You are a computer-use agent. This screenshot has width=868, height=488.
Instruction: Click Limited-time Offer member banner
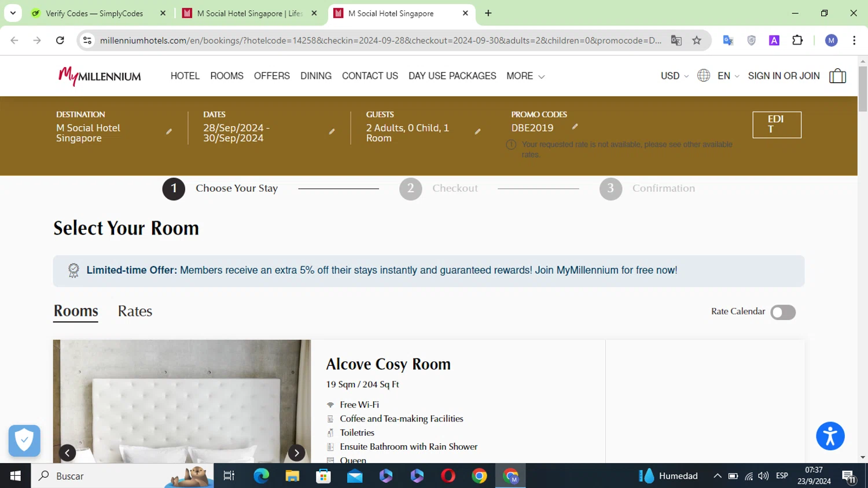428,271
